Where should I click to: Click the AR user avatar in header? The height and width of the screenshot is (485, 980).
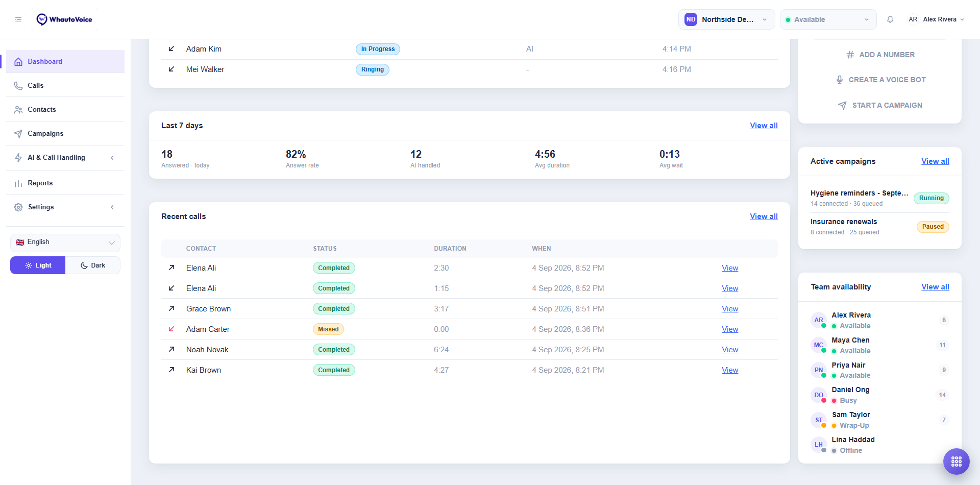pyautogui.click(x=913, y=19)
